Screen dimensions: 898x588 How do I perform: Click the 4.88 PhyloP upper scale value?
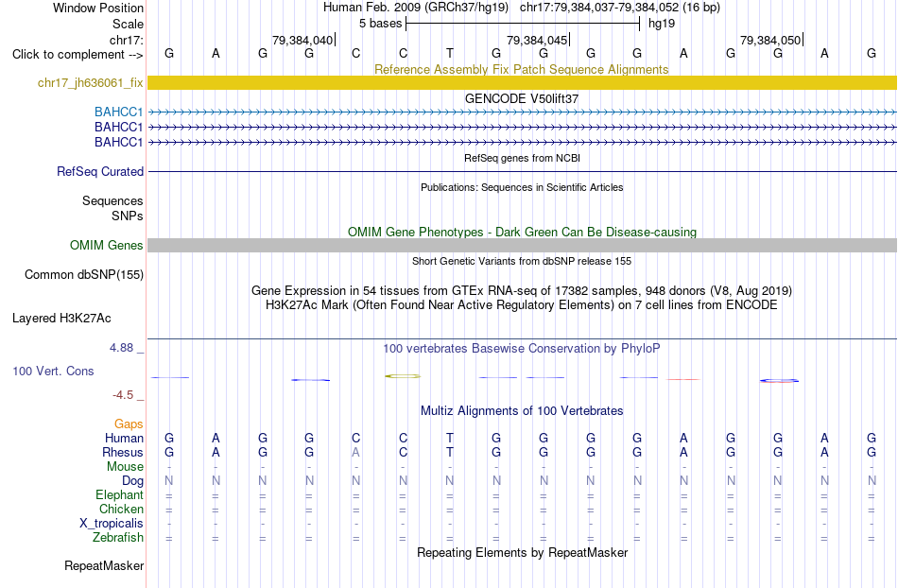121,348
